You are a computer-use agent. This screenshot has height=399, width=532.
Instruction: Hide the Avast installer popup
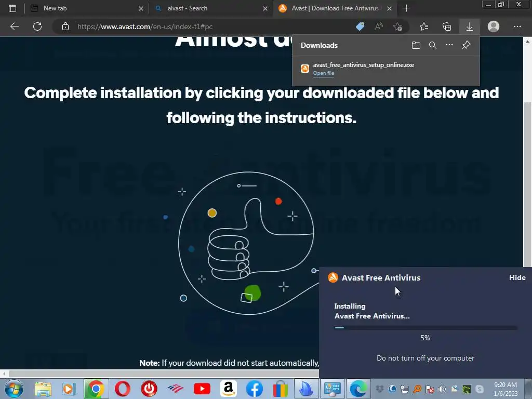click(x=517, y=277)
